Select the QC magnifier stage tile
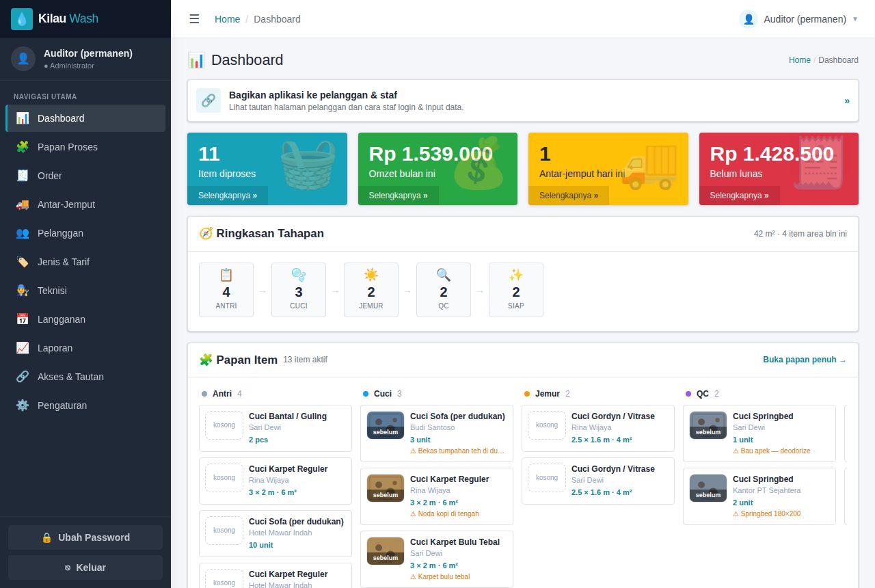The width and height of the screenshot is (875, 588). 444,290
